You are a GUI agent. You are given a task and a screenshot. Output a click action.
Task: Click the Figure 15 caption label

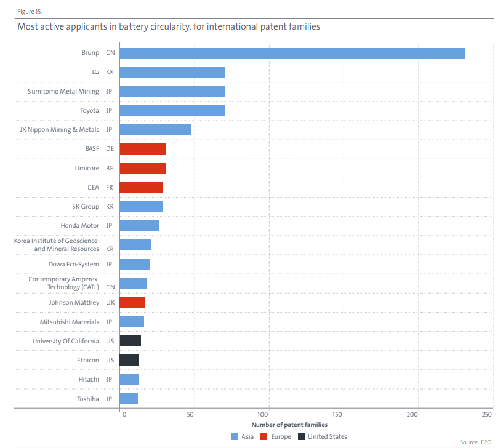tap(30, 12)
